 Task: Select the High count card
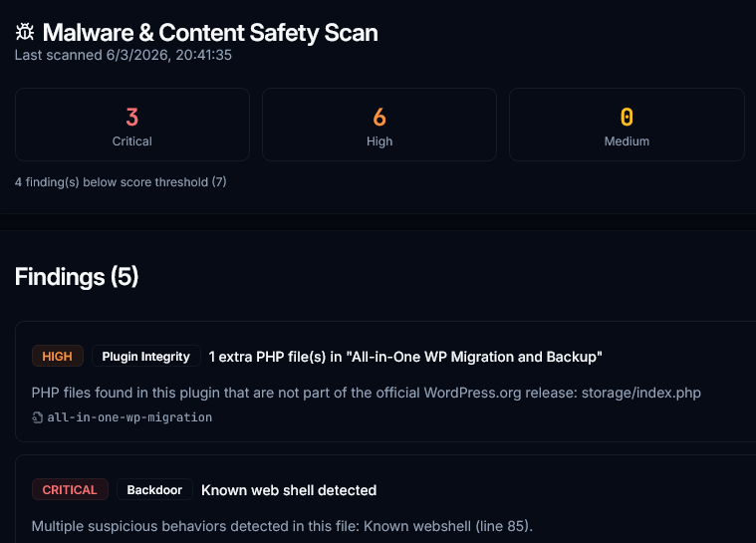coord(378,125)
